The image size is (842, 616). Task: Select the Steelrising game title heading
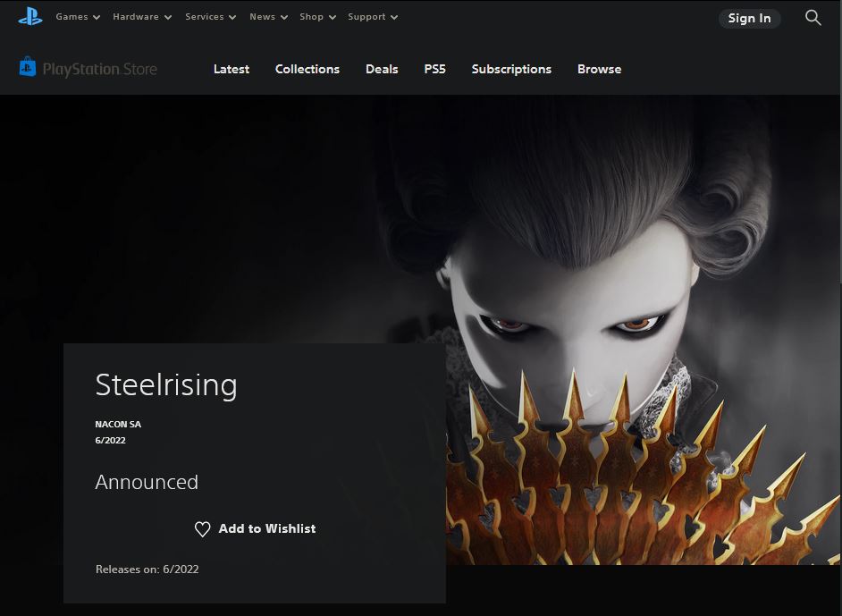pyautogui.click(x=166, y=385)
